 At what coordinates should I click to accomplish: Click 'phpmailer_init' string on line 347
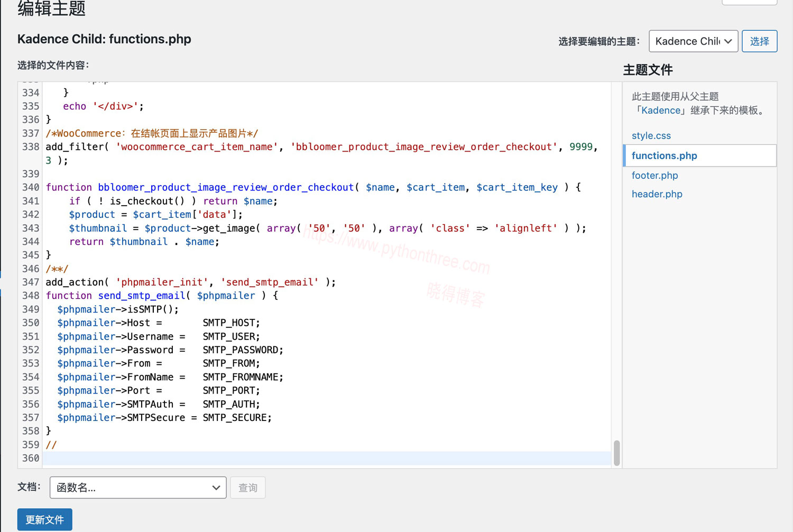pyautogui.click(x=162, y=282)
